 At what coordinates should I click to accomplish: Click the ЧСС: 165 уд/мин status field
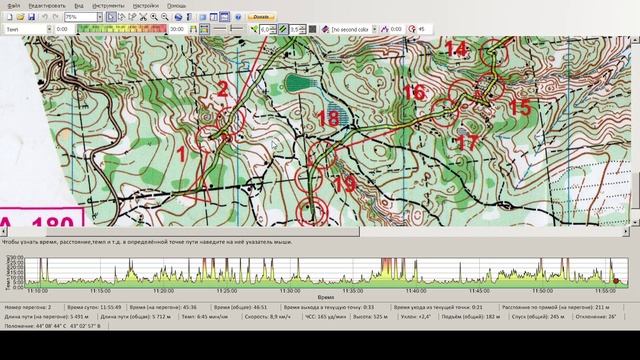click(326, 316)
